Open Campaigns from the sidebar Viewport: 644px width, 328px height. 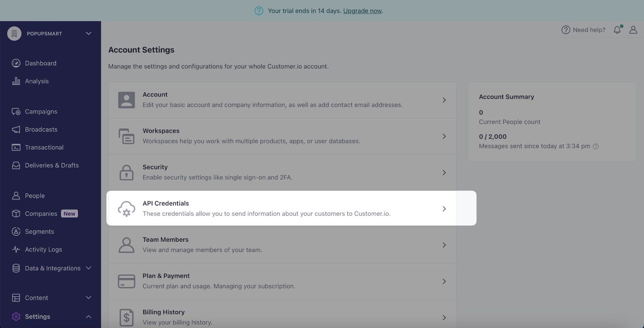[41, 112]
